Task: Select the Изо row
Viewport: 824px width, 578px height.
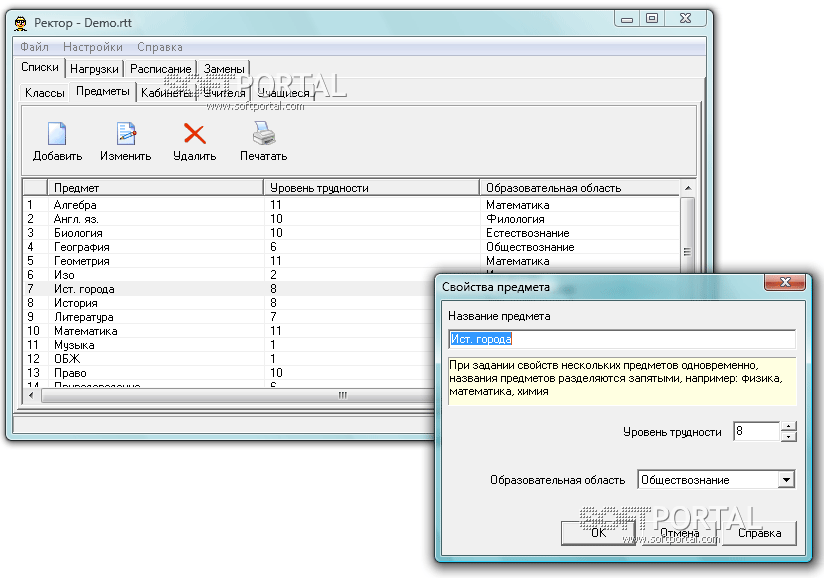Action: [229, 275]
